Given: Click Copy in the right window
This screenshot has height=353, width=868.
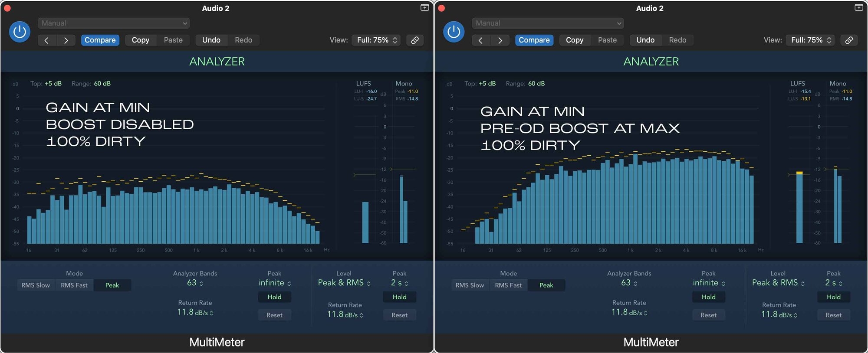Looking at the screenshot, I should pyautogui.click(x=575, y=40).
